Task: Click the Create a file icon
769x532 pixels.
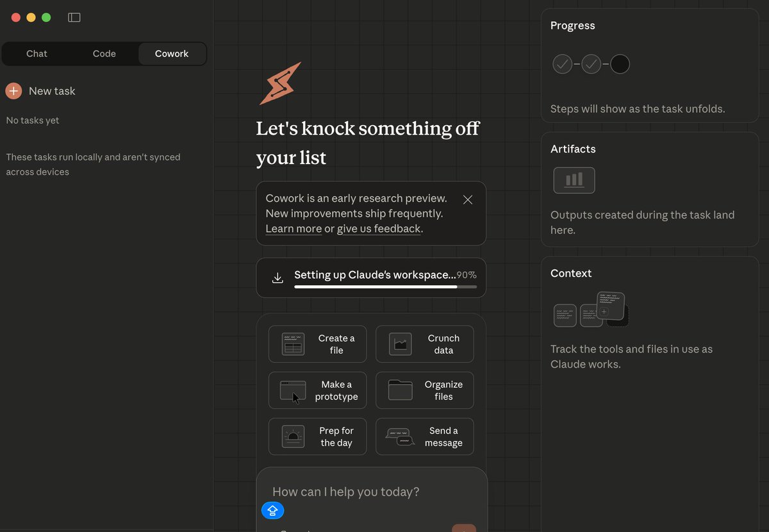Action: pos(293,344)
